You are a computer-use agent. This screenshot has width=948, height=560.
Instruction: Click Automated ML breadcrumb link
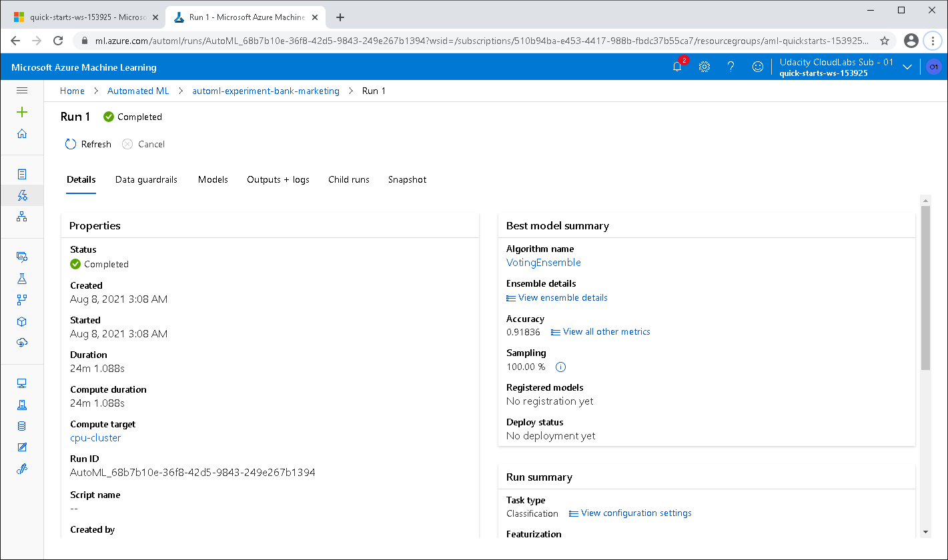click(138, 91)
